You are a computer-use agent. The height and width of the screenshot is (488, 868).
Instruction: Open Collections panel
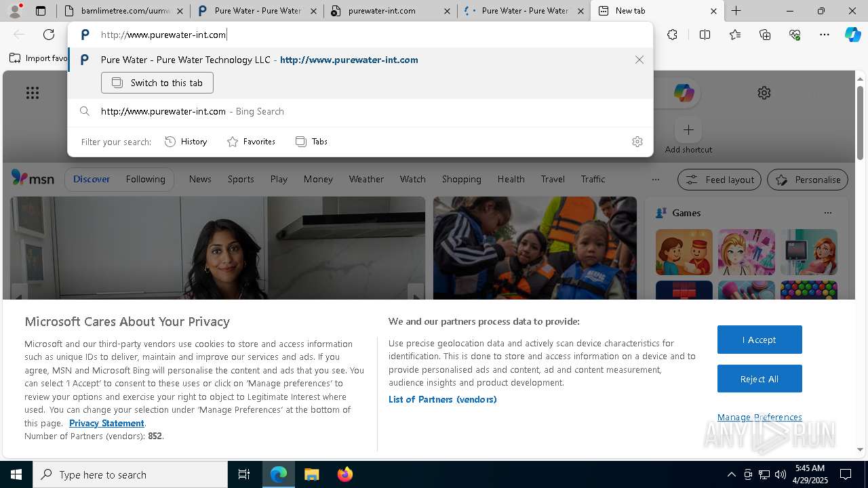pyautogui.click(x=765, y=35)
